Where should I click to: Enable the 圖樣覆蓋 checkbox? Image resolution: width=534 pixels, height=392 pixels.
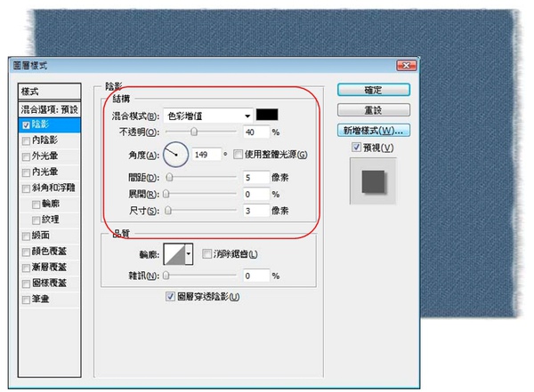coord(26,284)
